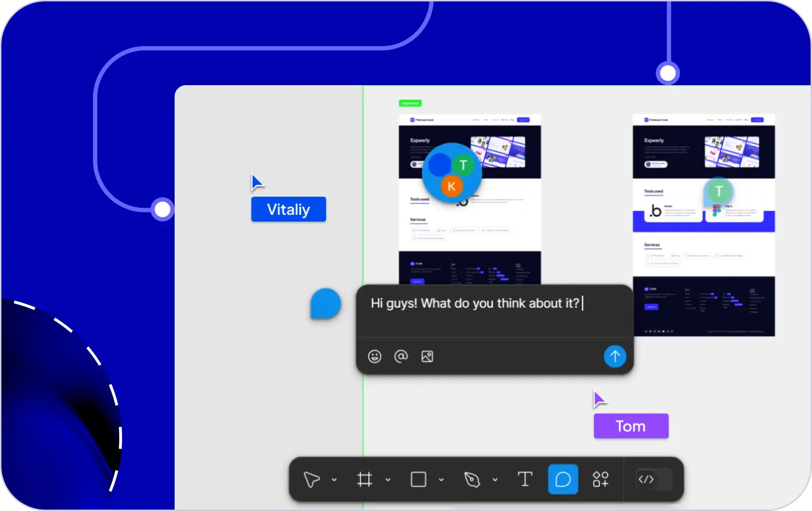Select the Text tool
The height and width of the screenshot is (511, 812).
point(525,479)
